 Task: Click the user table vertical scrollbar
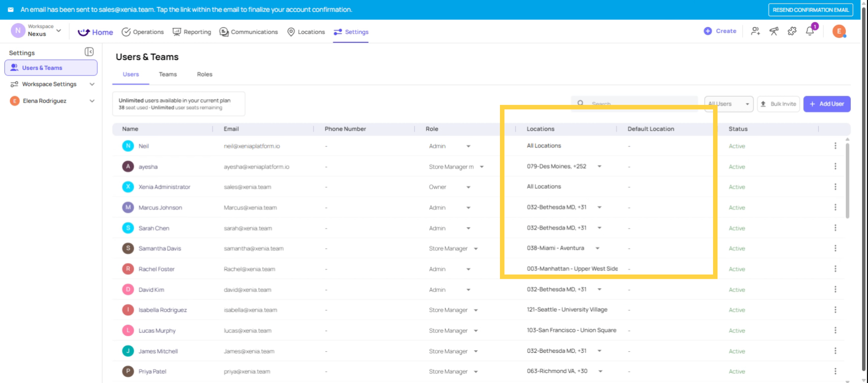(x=847, y=181)
